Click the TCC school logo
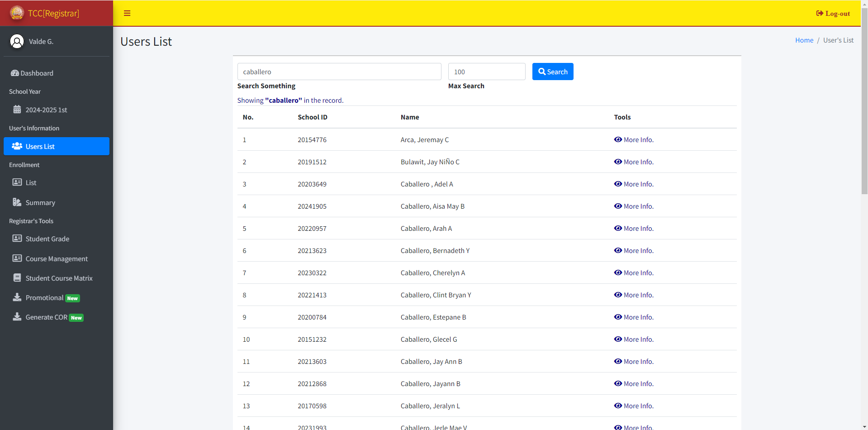 coord(17,13)
